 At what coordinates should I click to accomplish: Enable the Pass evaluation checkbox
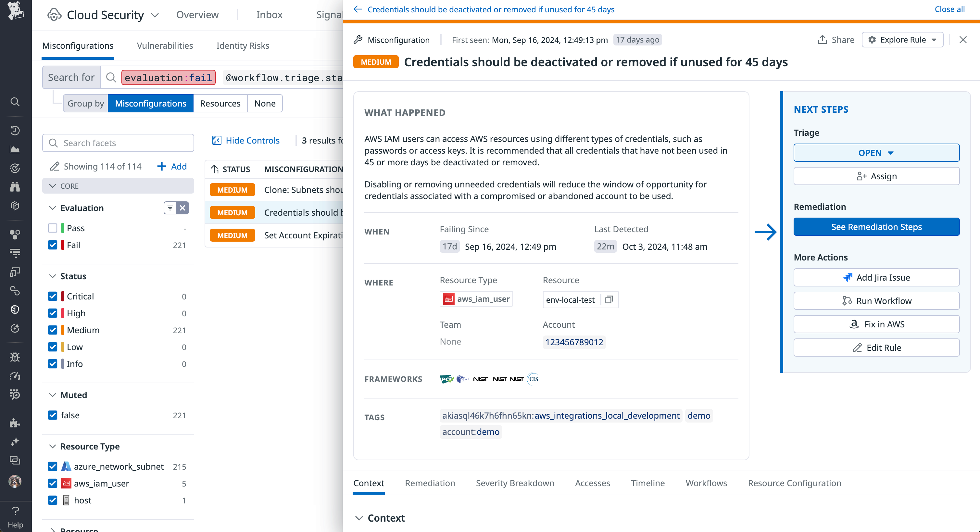pyautogui.click(x=53, y=228)
